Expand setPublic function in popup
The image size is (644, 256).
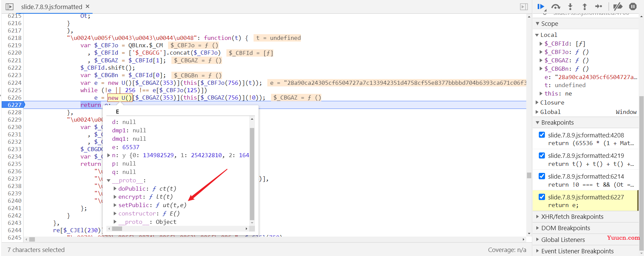tap(115, 205)
